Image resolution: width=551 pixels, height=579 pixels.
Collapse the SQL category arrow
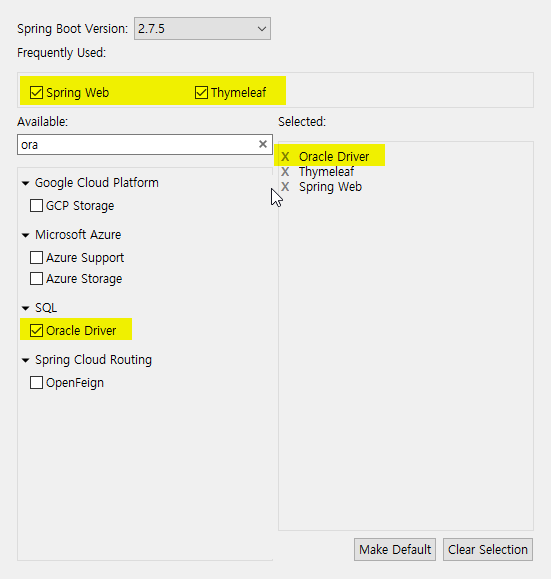[25, 308]
